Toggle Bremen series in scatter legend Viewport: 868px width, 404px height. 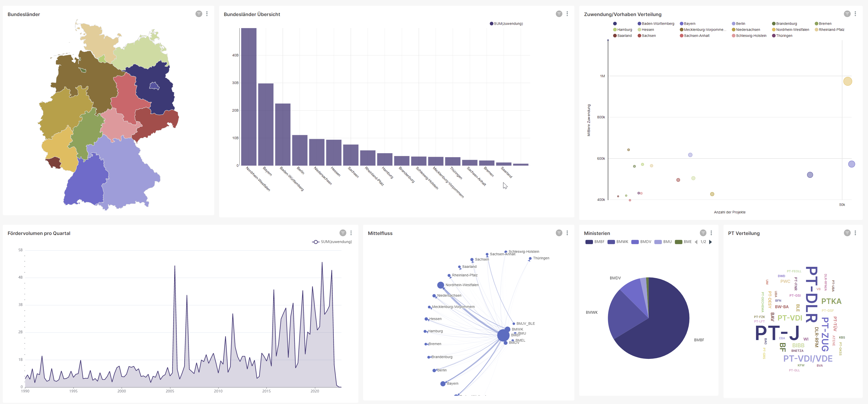(x=823, y=24)
